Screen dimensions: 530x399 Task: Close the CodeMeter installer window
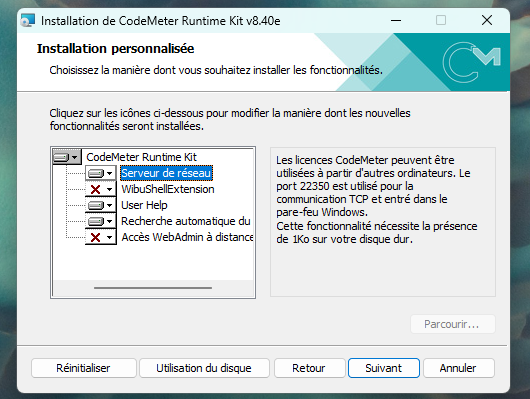click(x=487, y=21)
